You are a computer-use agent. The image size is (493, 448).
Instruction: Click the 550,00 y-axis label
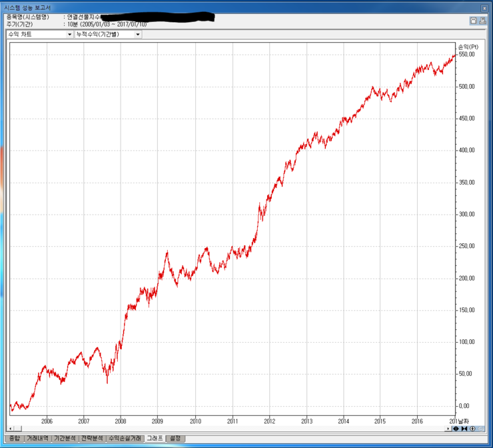466,55
